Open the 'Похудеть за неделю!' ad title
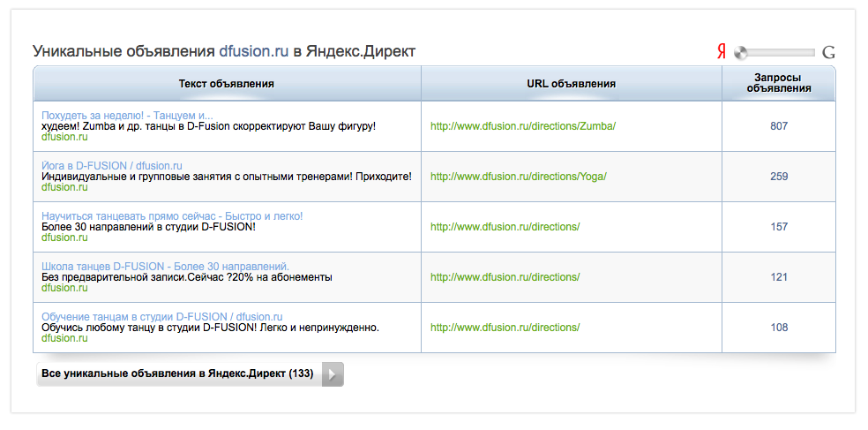The image size is (868, 430). pos(127,115)
